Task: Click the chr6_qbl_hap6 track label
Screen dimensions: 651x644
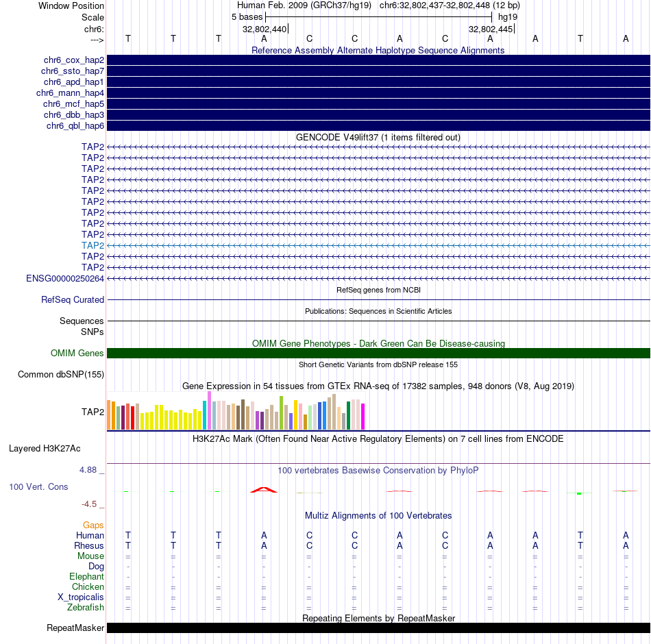Action: coord(75,126)
